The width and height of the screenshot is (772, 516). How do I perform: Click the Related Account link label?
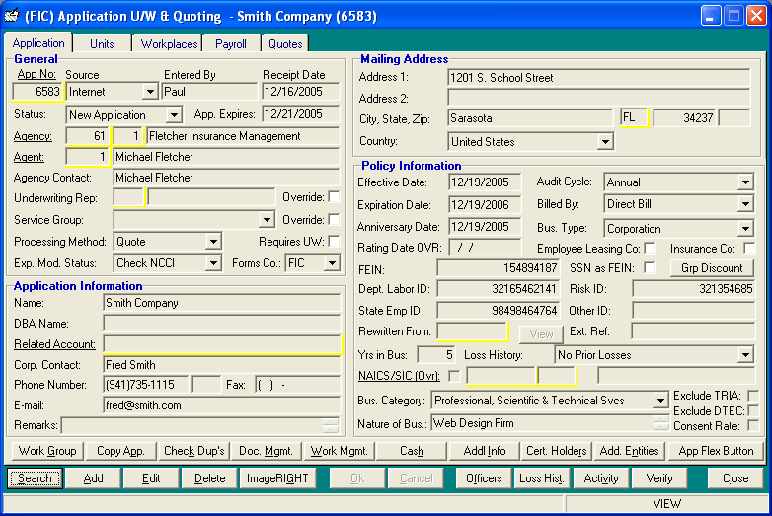[x=55, y=344]
